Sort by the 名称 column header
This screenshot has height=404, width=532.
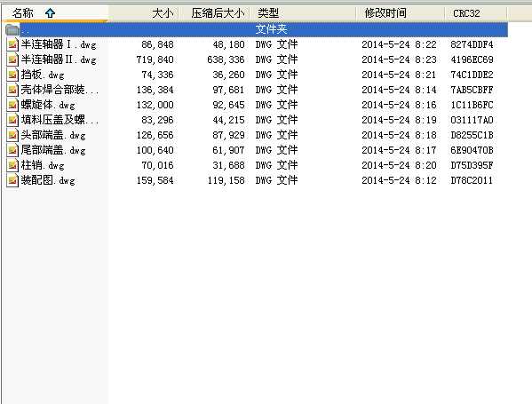pyautogui.click(x=55, y=13)
